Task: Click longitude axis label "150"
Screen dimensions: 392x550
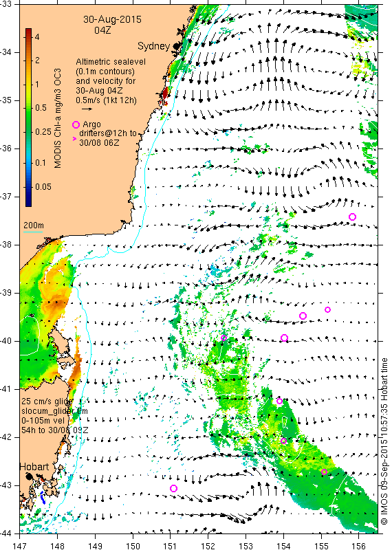Action: pyautogui.click(x=133, y=546)
